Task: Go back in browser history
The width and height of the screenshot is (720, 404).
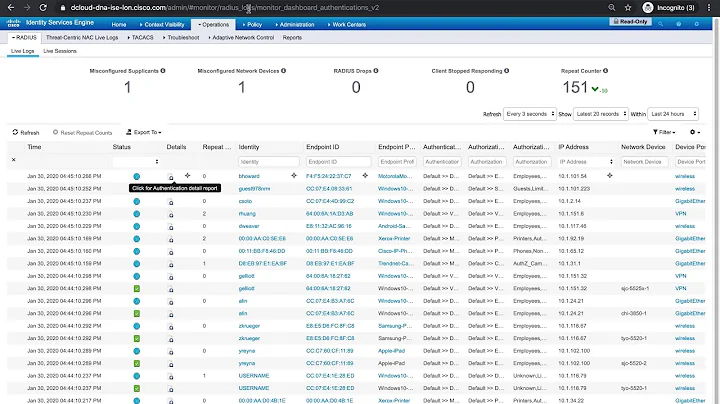Action: (11, 7)
